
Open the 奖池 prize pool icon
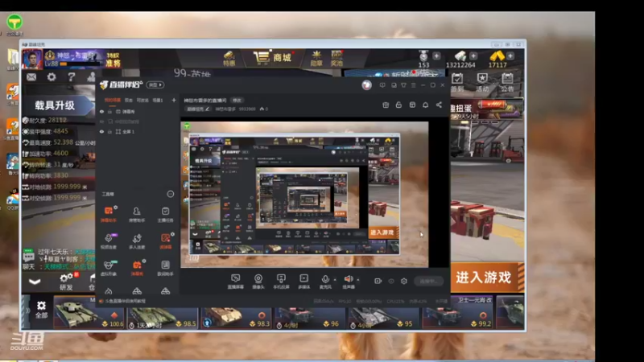click(x=336, y=59)
